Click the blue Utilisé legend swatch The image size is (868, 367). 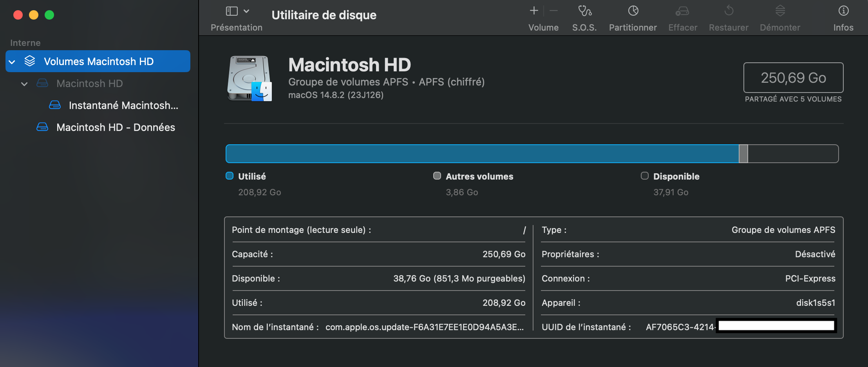[x=230, y=176]
